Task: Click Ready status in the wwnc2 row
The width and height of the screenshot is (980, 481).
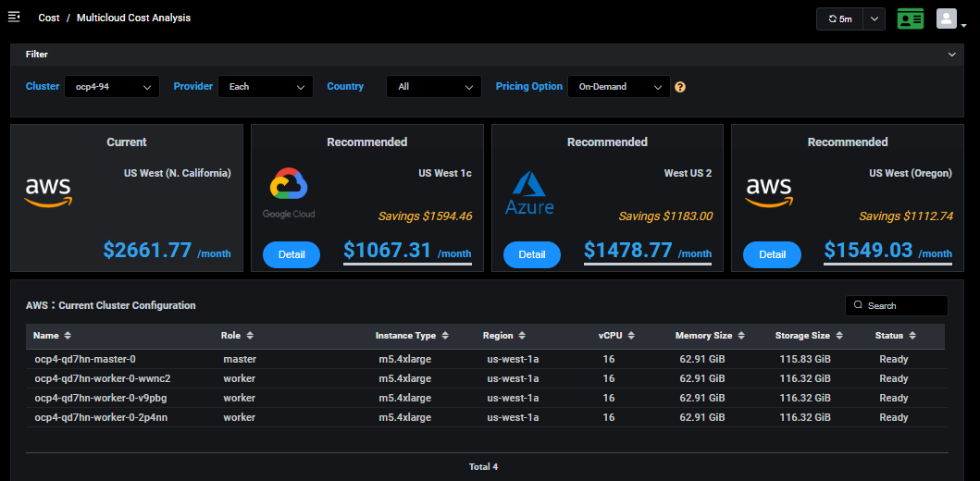Action: click(894, 378)
